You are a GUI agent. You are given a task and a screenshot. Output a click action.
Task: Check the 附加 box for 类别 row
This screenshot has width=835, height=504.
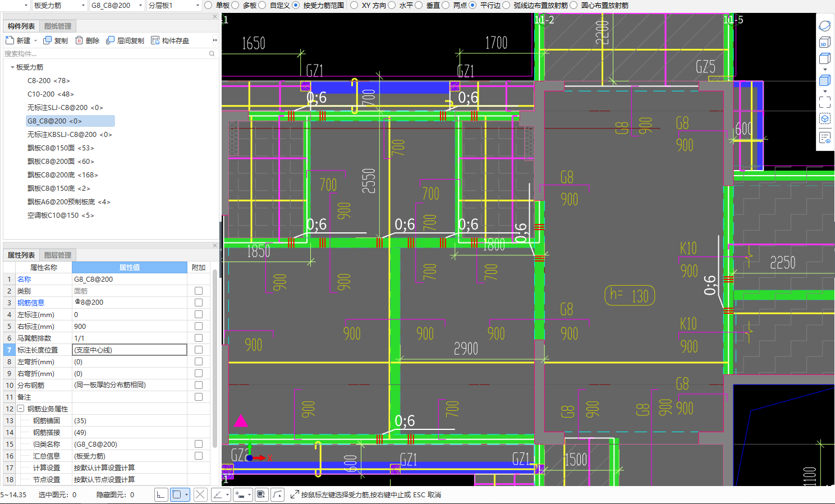click(199, 291)
